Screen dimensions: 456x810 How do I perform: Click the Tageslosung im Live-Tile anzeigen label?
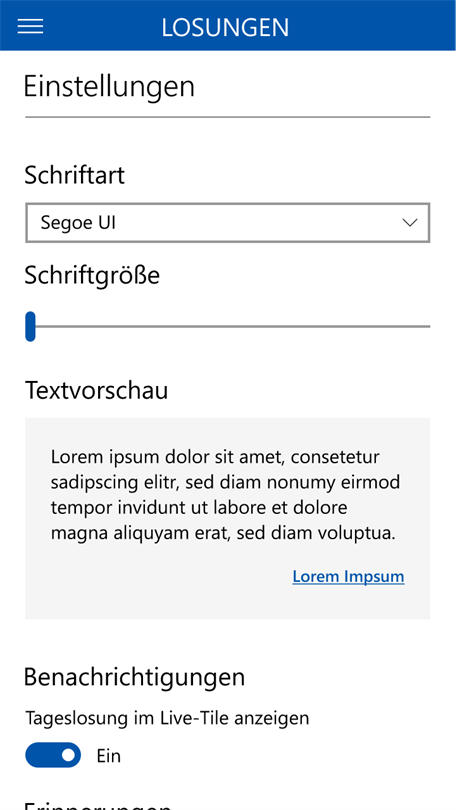tap(167, 719)
